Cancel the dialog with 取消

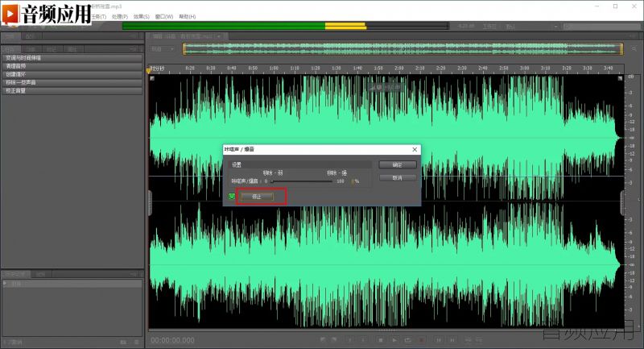point(397,178)
